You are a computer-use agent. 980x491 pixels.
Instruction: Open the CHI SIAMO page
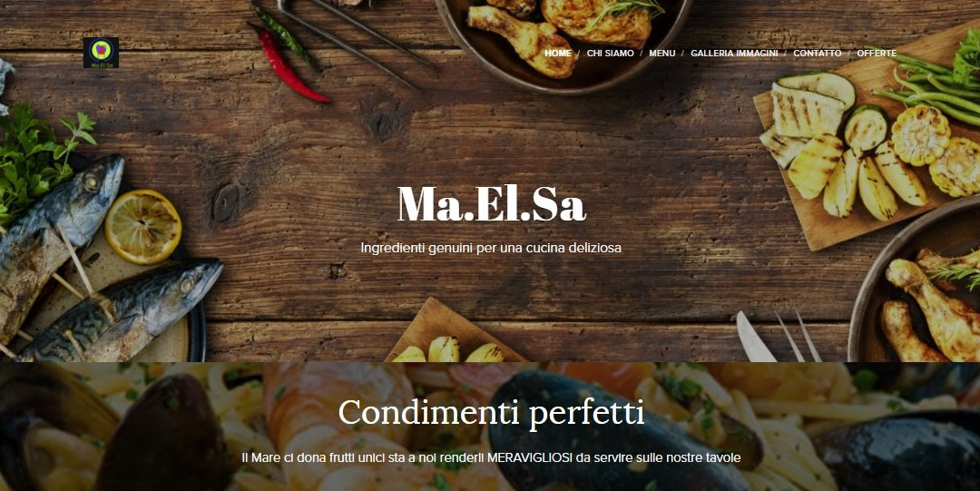610,54
